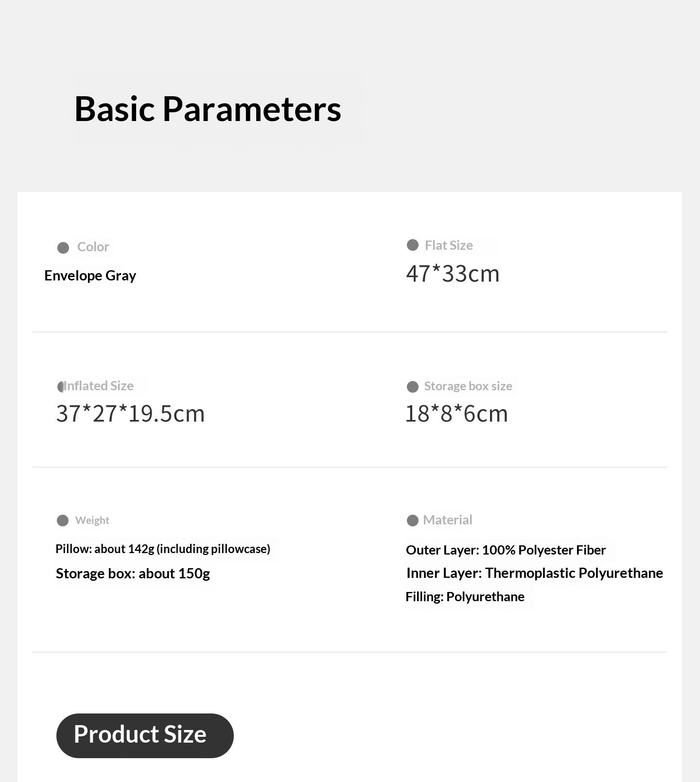The image size is (700, 782).
Task: Click the Filling: Polyurethane text
Action: click(x=465, y=596)
